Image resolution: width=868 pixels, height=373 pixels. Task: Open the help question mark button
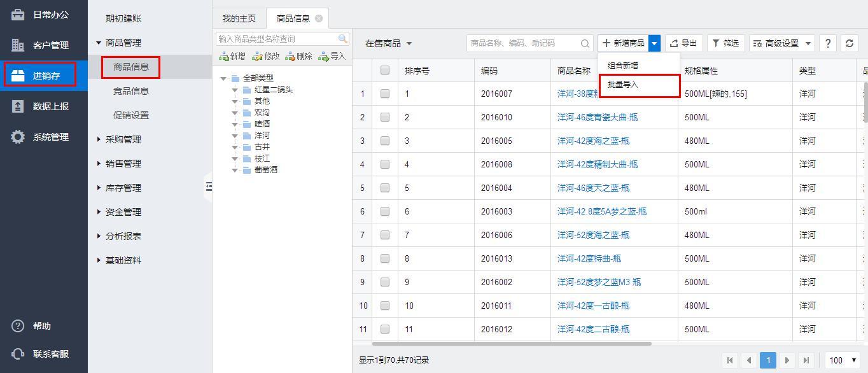point(827,43)
